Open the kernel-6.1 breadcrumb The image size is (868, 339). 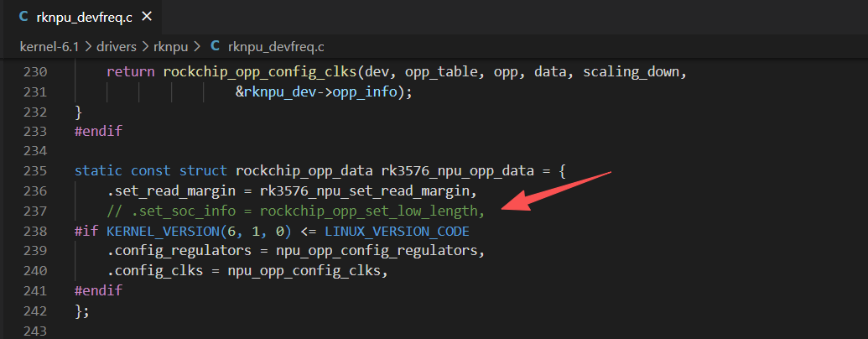tap(47, 47)
